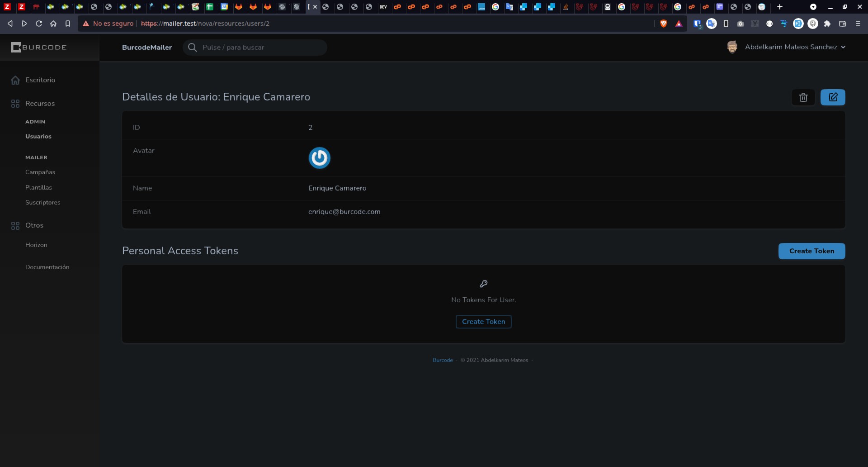Open the tab search dropdown arrow

[x=813, y=7]
